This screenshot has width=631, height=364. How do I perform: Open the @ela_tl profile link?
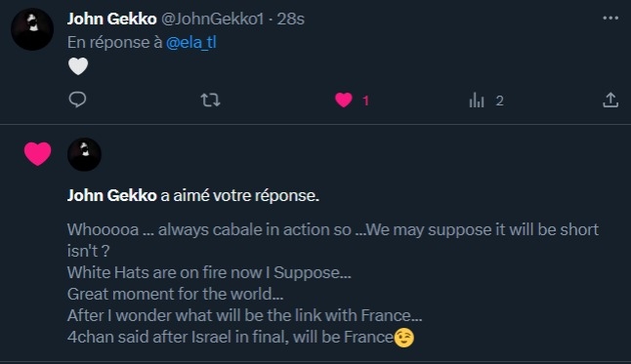(x=191, y=42)
